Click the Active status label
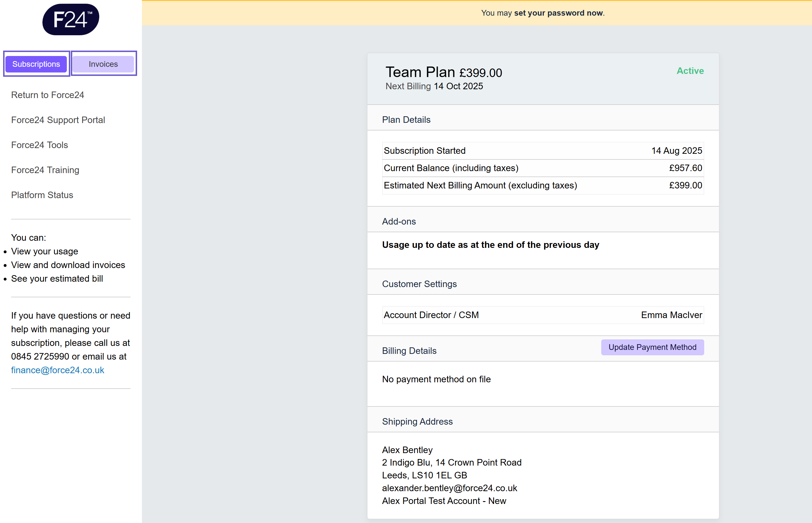 pos(690,71)
